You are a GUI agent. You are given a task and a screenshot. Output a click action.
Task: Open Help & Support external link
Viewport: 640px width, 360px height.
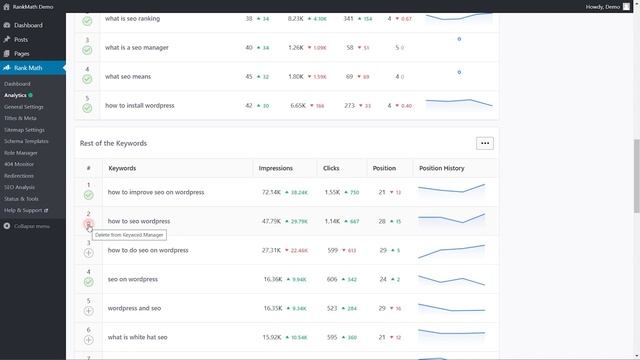pyautogui.click(x=26, y=210)
